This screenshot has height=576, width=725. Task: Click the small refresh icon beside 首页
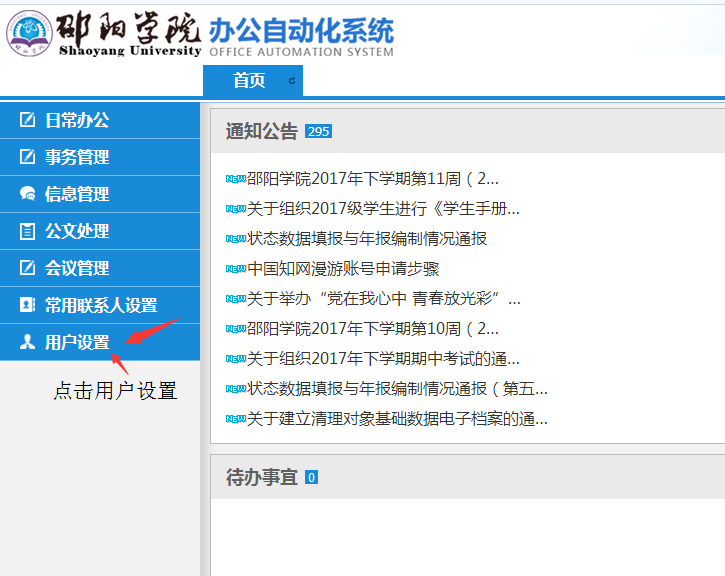click(291, 81)
